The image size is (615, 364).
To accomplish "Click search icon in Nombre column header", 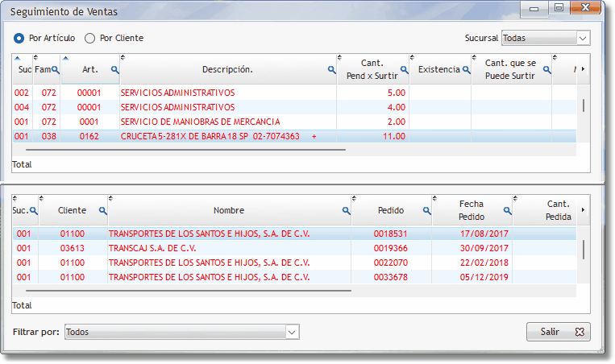I will (x=347, y=211).
